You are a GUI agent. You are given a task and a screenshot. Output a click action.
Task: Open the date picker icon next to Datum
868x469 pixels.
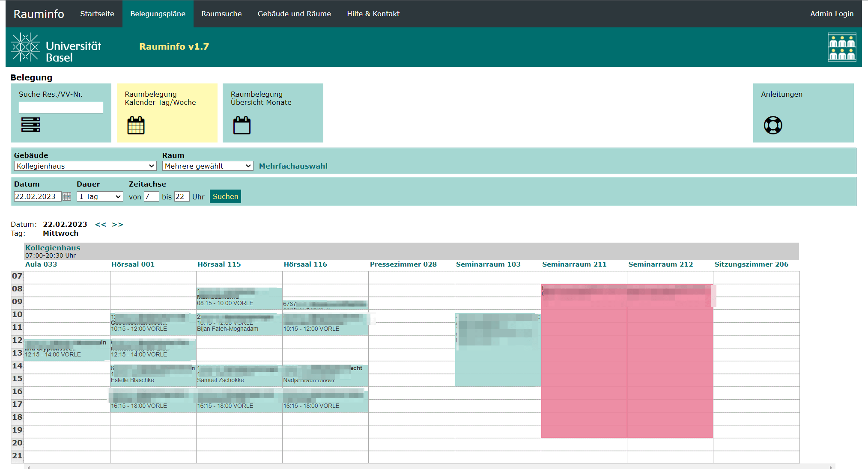coord(67,196)
